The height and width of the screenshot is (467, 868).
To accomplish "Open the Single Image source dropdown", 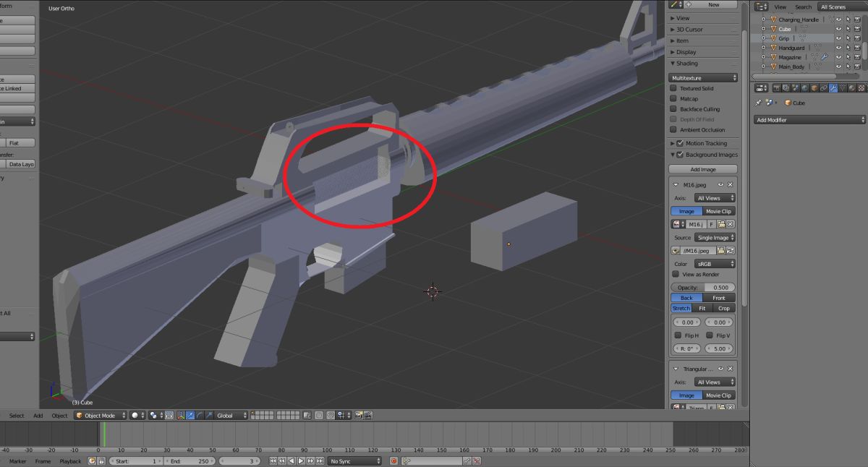I will pyautogui.click(x=715, y=238).
